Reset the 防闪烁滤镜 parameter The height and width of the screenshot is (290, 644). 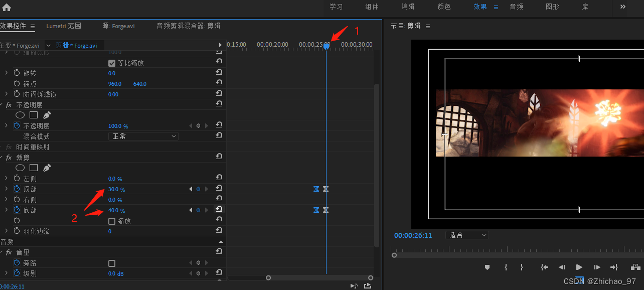(219, 94)
